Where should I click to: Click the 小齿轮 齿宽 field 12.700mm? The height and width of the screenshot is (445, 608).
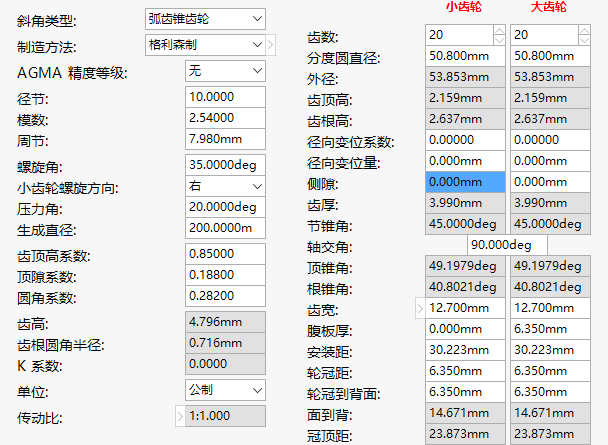465,308
